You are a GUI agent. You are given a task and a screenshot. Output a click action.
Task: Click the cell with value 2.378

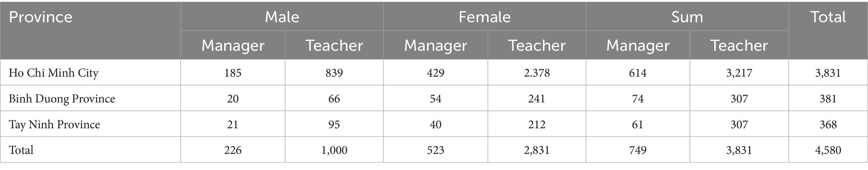point(537,73)
